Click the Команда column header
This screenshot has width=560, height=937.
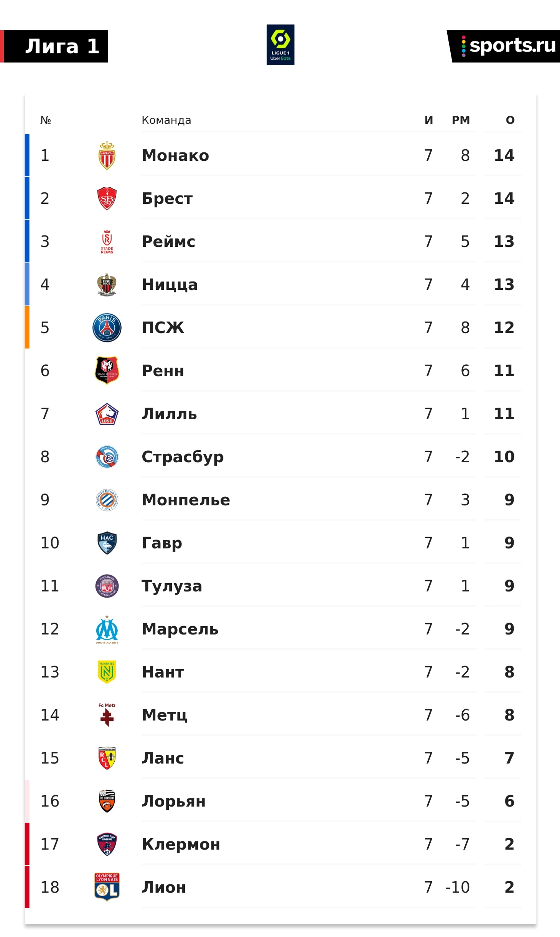click(166, 120)
